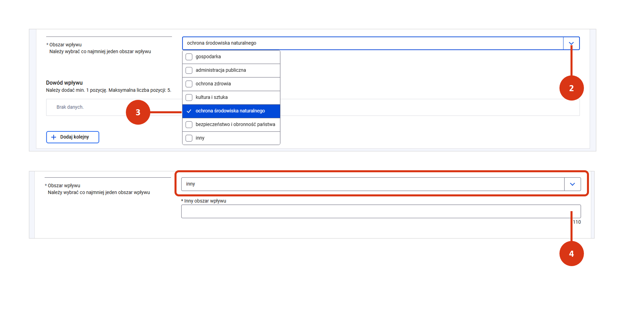Viewport: 644px width, 309px height.
Task: Click the 110 character counter
Action: click(x=577, y=222)
